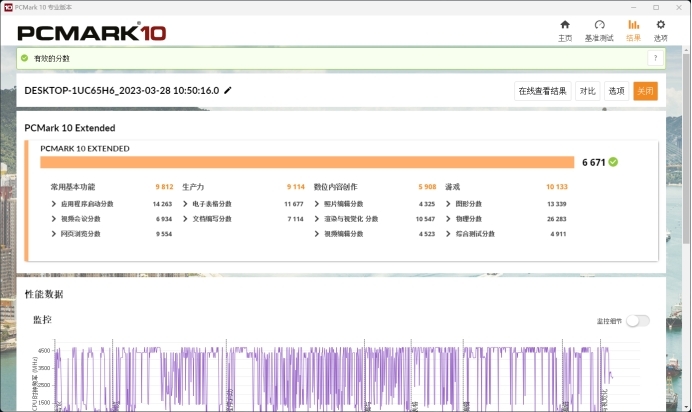Toggle the 监控细节 switch
The image size is (692, 412).
(638, 321)
